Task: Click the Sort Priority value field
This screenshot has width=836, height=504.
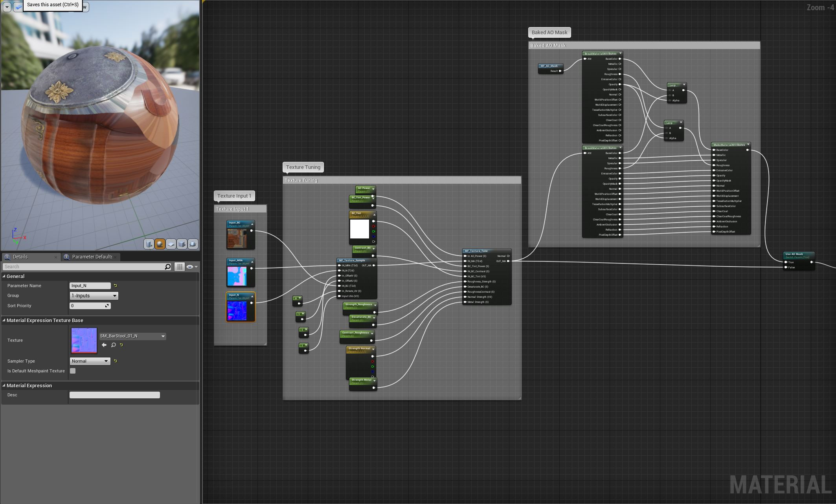Action: 90,306
